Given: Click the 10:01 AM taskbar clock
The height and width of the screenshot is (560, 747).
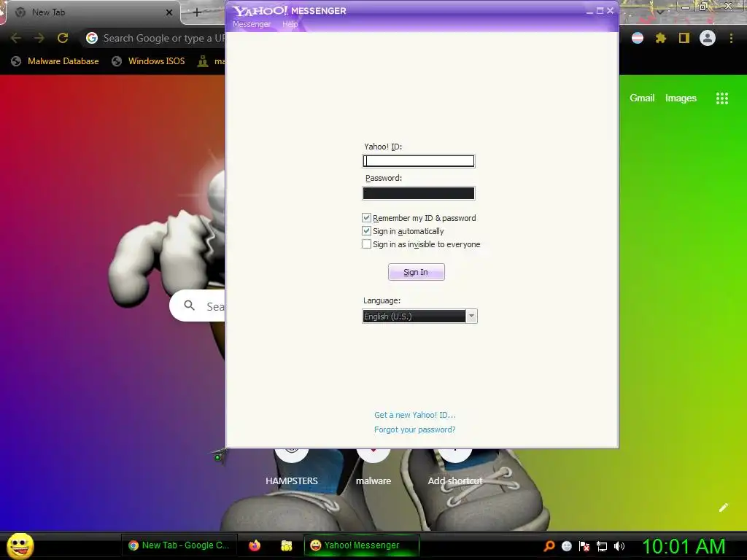Looking at the screenshot, I should pyautogui.click(x=684, y=546).
